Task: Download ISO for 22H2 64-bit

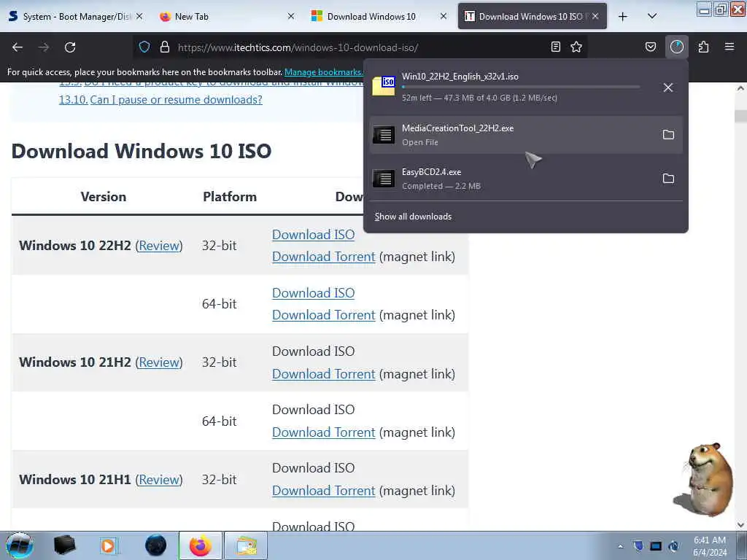Action: (314, 293)
